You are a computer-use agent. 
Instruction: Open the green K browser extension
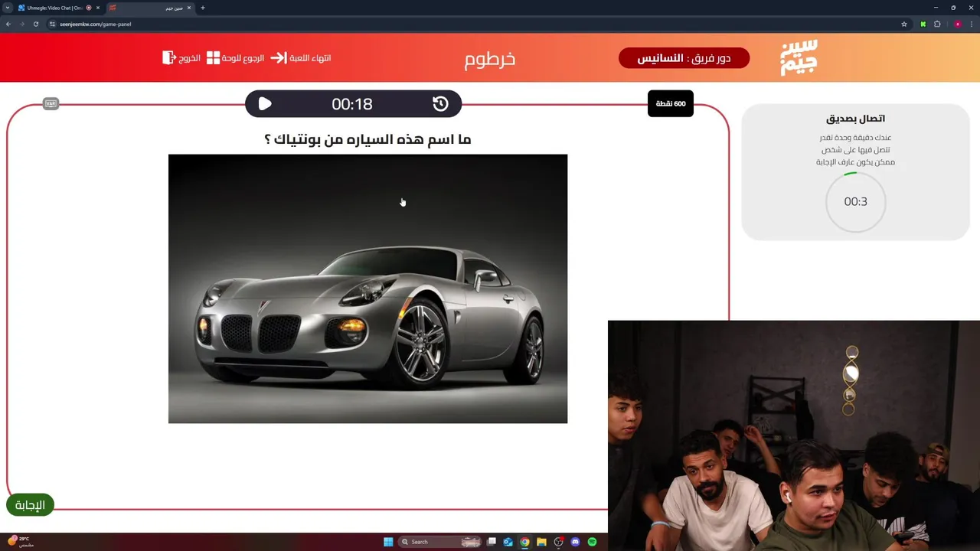tap(923, 24)
